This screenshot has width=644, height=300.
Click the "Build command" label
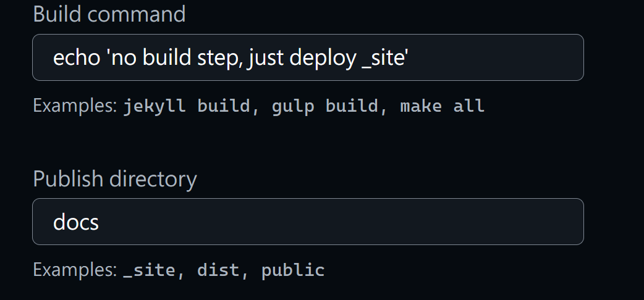pos(109,14)
